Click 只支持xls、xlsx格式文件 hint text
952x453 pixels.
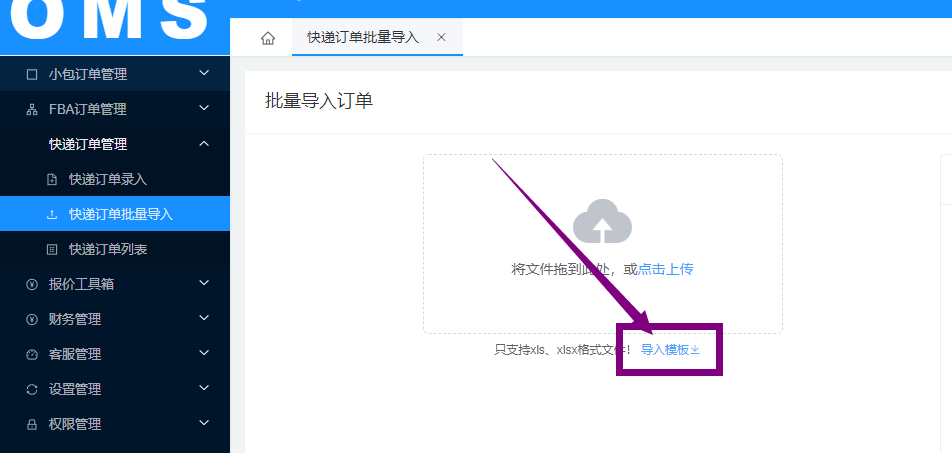563,350
